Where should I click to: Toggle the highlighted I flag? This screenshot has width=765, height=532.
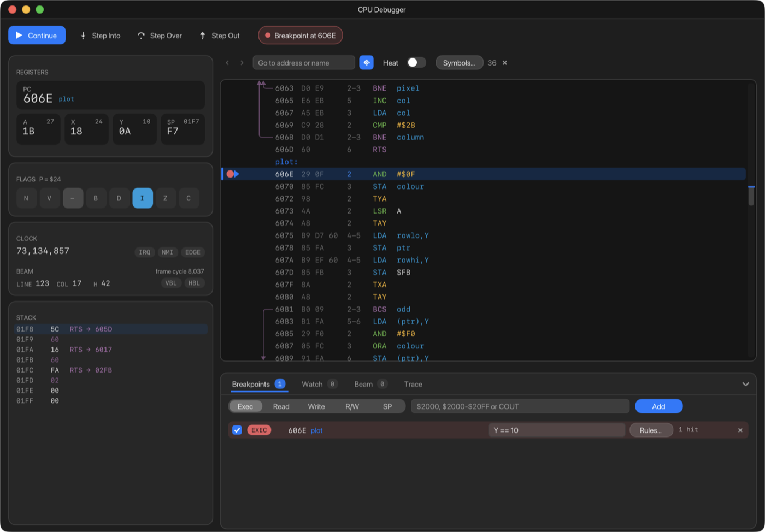143,198
